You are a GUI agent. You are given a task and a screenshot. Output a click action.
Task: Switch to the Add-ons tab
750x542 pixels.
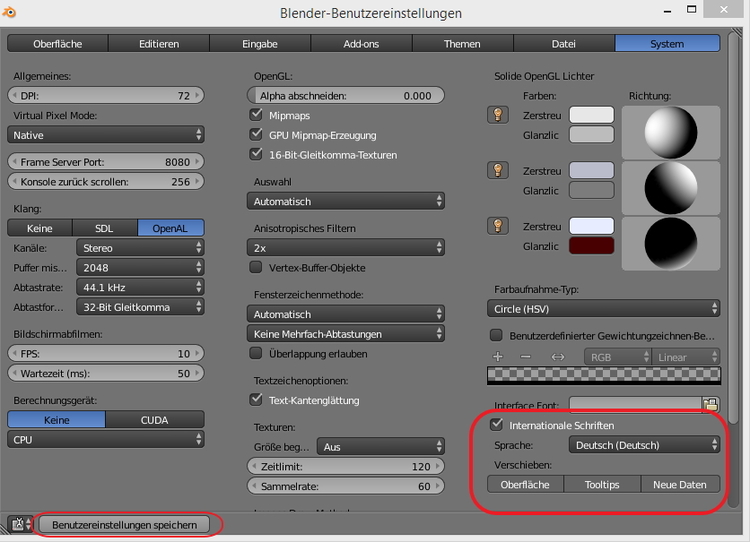point(361,44)
